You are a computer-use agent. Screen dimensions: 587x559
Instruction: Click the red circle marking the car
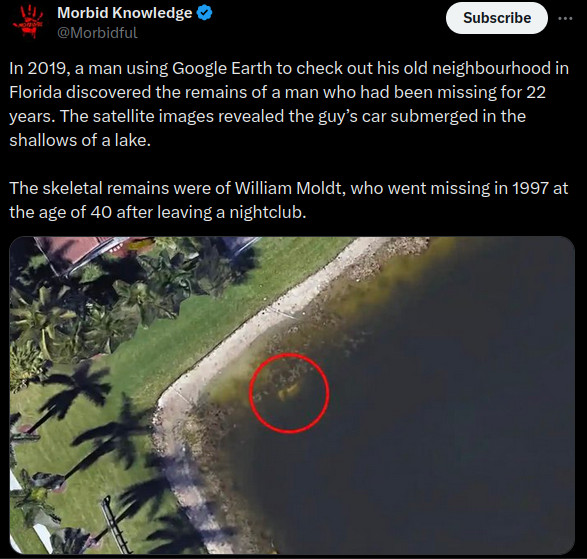tap(289, 393)
